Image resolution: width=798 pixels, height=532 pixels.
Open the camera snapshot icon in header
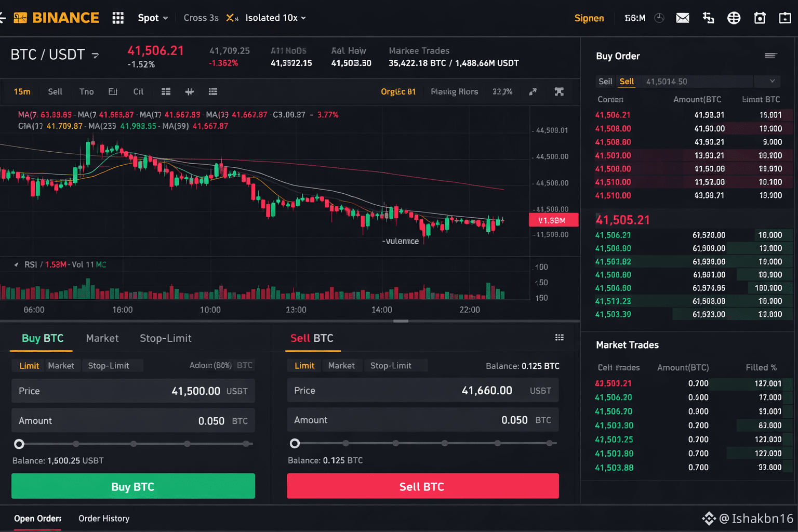[x=760, y=18]
